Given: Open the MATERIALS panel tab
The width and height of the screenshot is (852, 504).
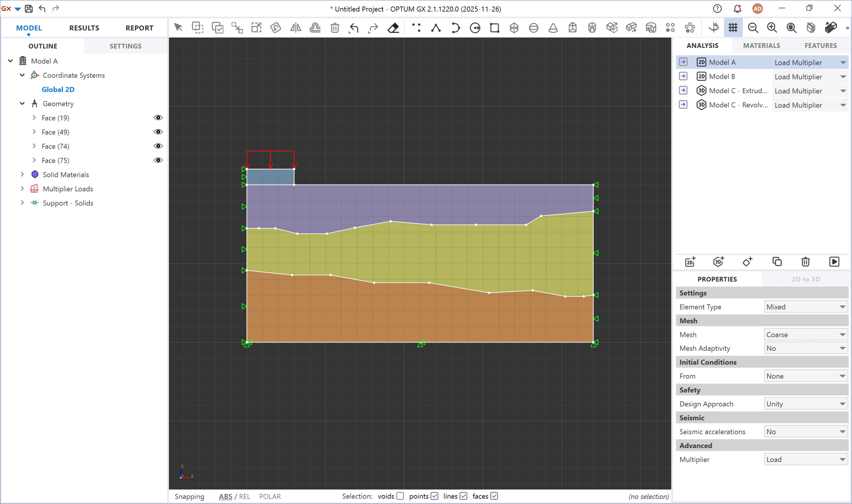Looking at the screenshot, I should (x=761, y=46).
